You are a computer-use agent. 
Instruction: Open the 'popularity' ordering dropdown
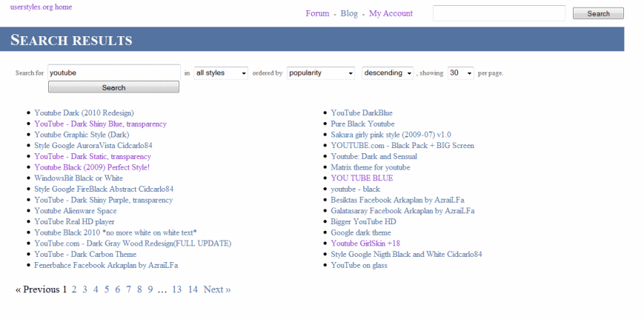(x=321, y=73)
